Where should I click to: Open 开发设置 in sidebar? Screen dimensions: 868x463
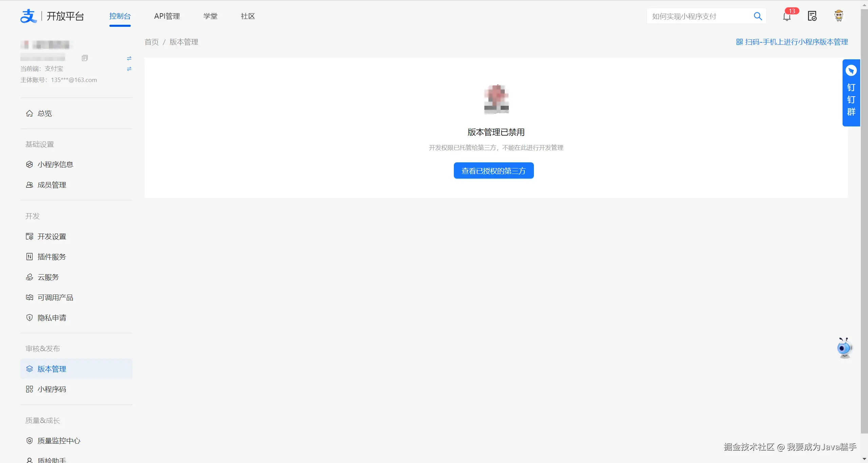[52, 236]
